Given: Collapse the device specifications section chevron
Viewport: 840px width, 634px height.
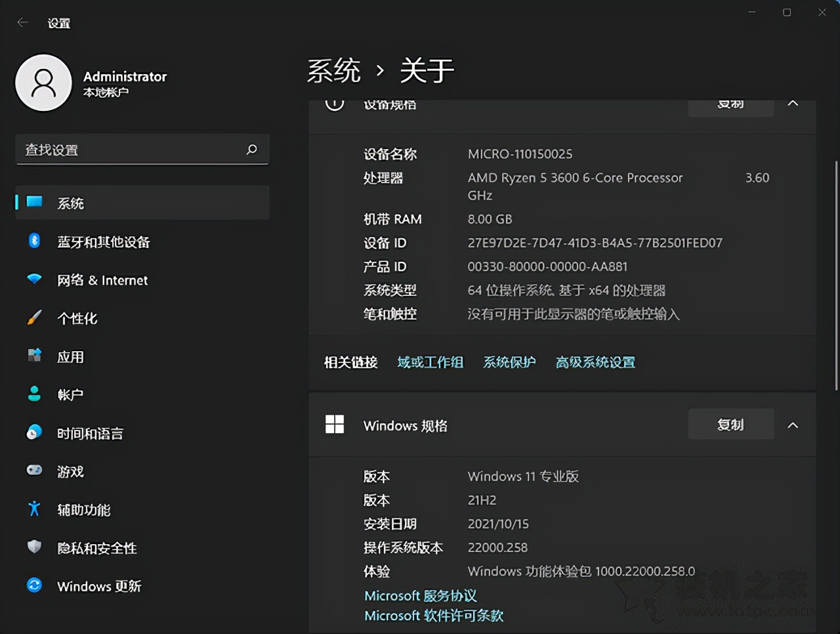Looking at the screenshot, I should pyautogui.click(x=793, y=104).
